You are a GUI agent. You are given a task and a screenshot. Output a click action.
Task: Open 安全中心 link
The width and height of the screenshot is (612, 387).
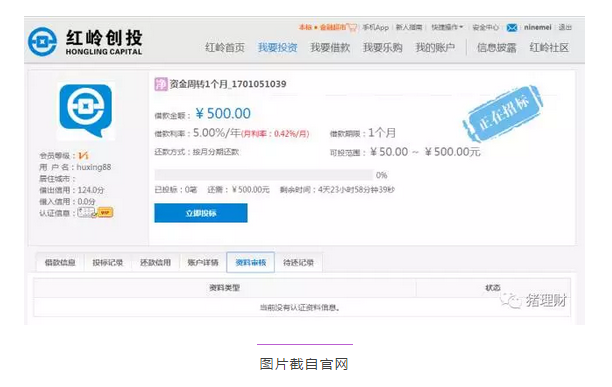pyautogui.click(x=486, y=27)
